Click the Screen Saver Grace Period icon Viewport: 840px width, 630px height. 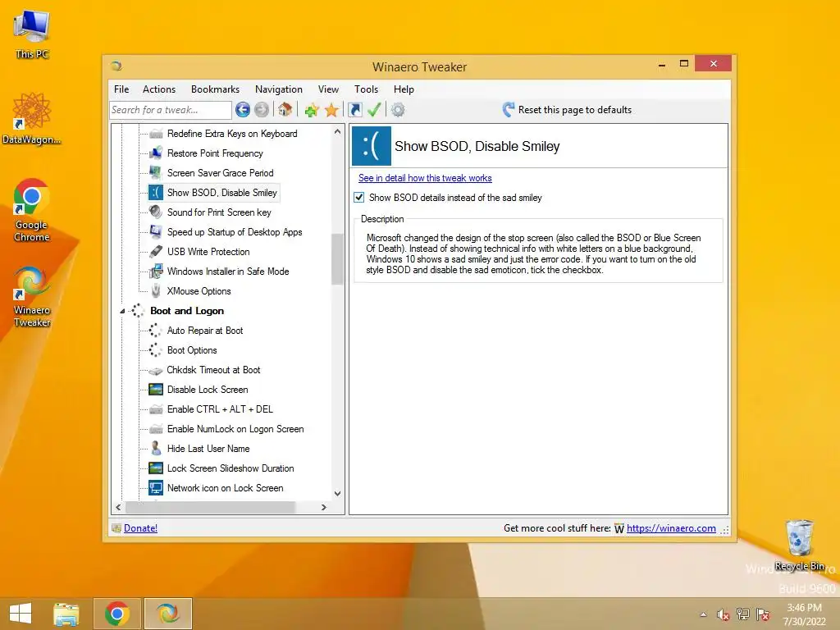(156, 172)
